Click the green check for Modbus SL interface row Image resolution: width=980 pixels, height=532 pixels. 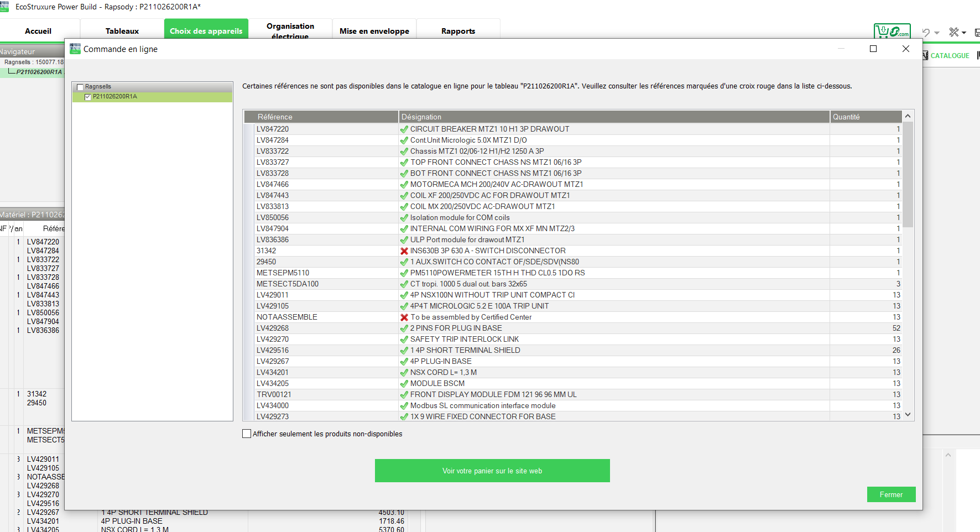point(404,405)
